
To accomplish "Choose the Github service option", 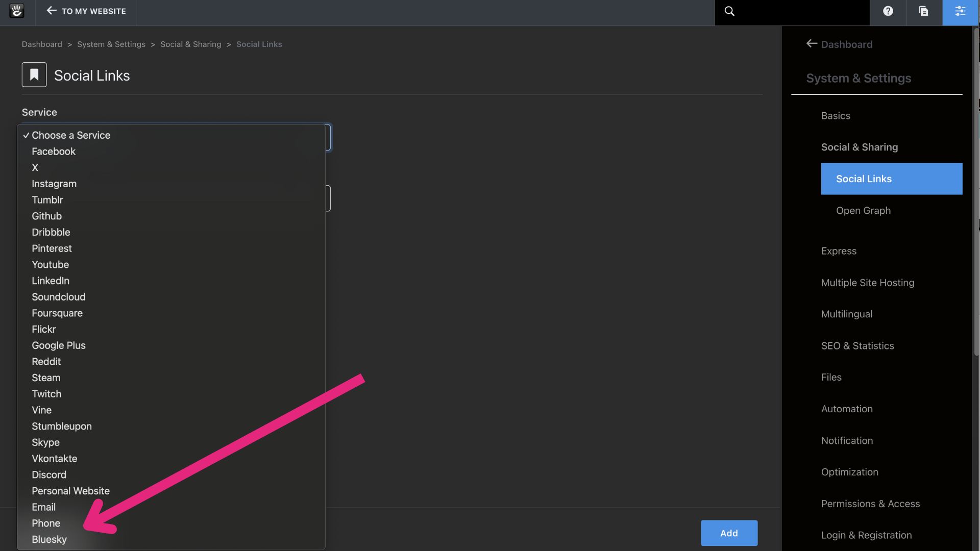I will click(x=46, y=216).
